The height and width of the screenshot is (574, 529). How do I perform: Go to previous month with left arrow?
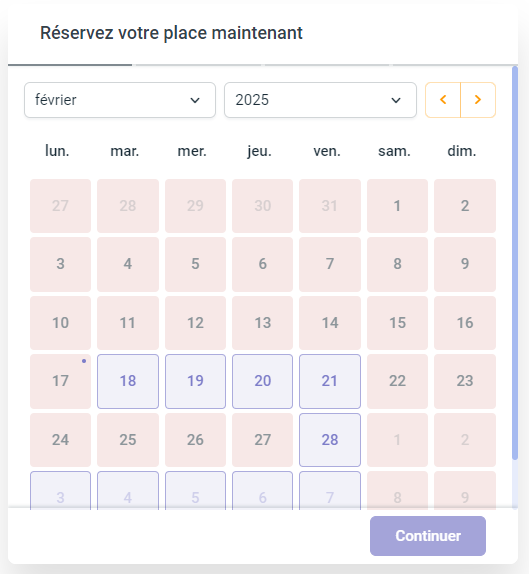click(443, 100)
